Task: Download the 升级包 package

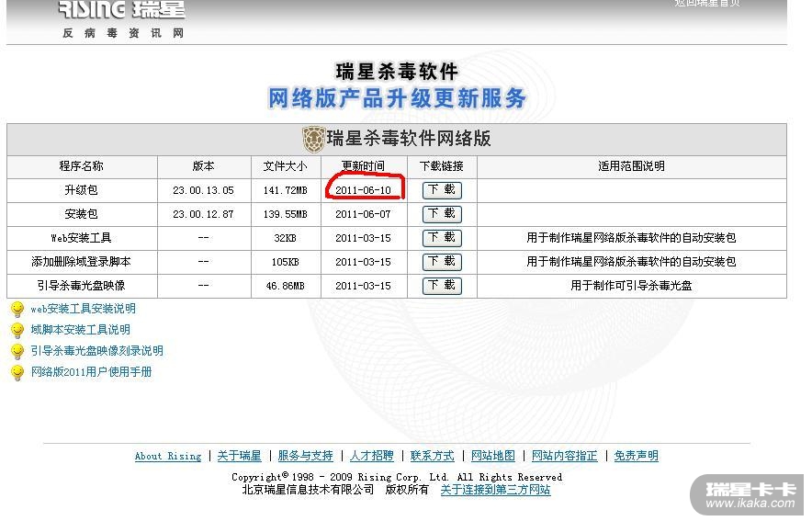Action: [x=442, y=190]
